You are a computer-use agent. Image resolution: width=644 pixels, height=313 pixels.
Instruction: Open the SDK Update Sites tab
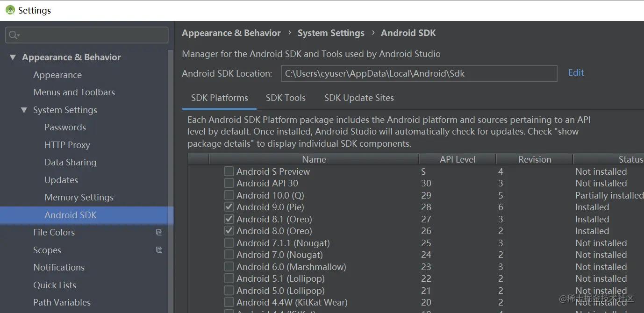coord(359,98)
